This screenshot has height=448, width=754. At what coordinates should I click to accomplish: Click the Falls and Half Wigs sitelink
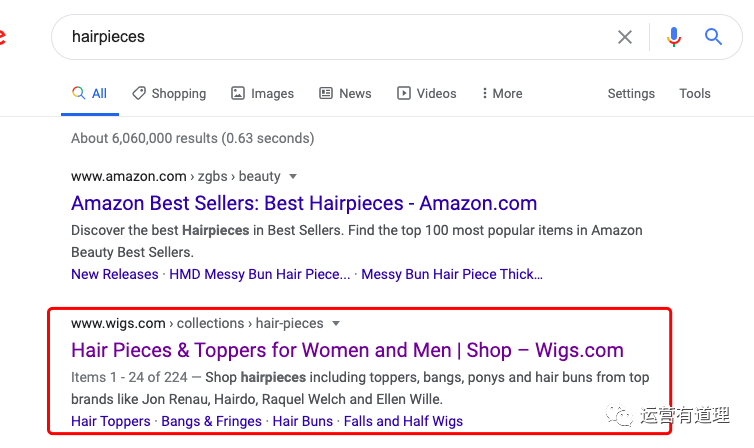(403, 421)
